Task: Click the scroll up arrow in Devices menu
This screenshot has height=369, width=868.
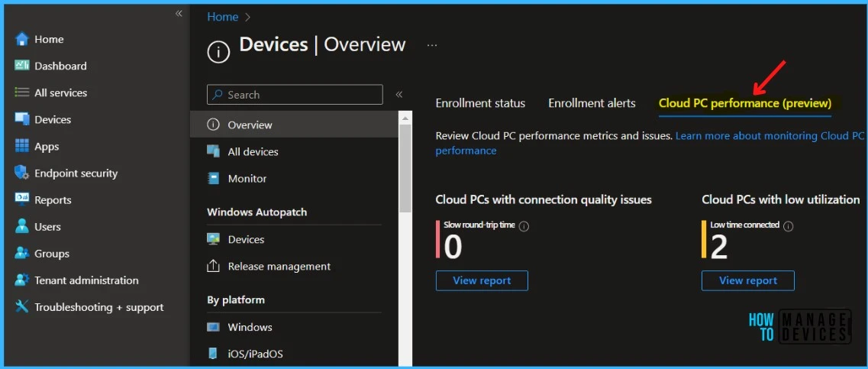Action: (x=405, y=118)
